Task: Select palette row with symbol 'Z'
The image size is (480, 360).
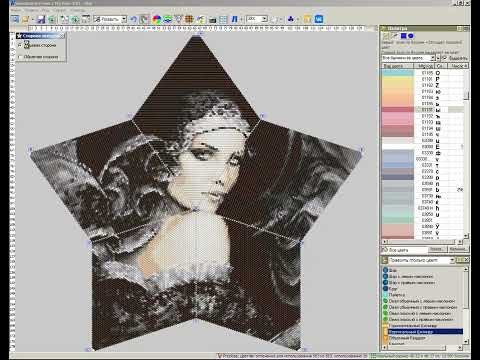Action: (x=423, y=85)
